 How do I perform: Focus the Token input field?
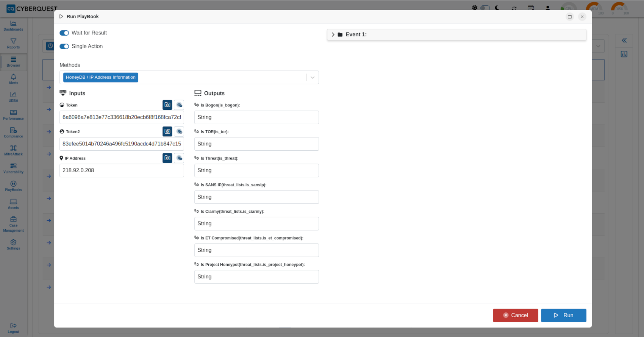pos(122,117)
